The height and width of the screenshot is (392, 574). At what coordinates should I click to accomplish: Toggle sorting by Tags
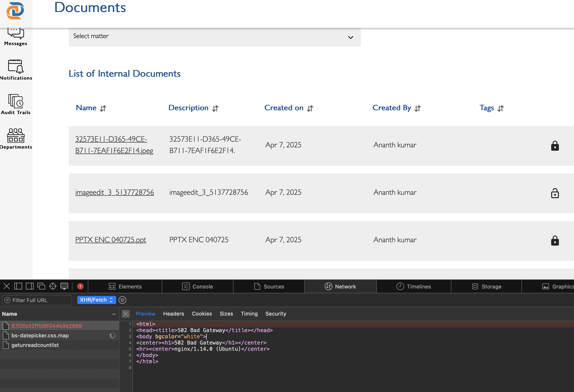501,108
